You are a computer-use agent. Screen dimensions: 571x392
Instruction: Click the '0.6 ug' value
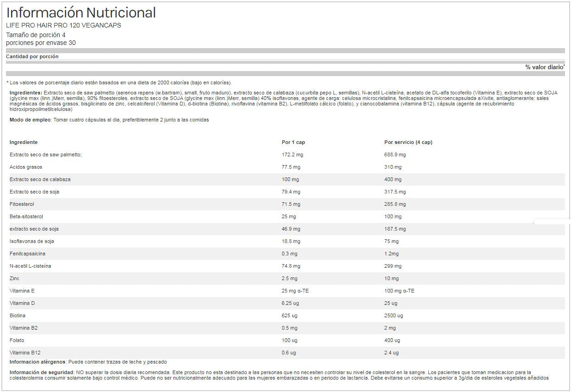[289, 353]
